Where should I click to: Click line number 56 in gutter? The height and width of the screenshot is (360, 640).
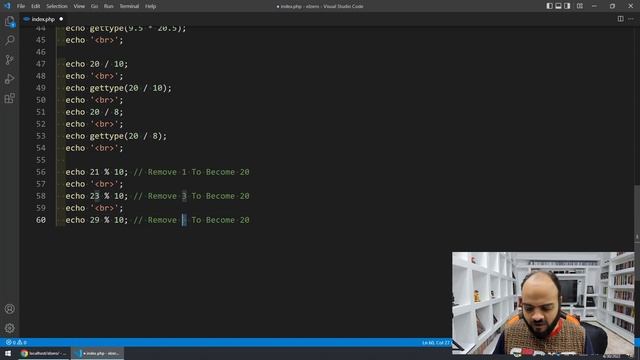click(40, 172)
